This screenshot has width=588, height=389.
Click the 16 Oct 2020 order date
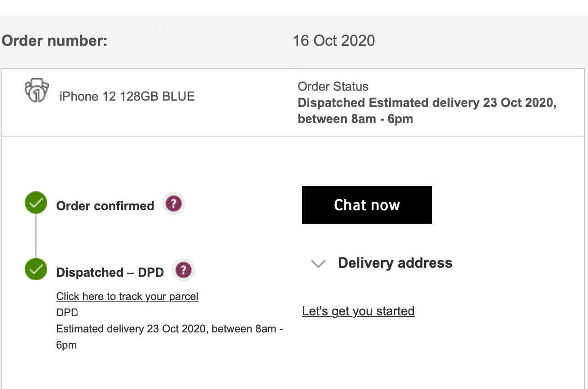pyautogui.click(x=333, y=41)
